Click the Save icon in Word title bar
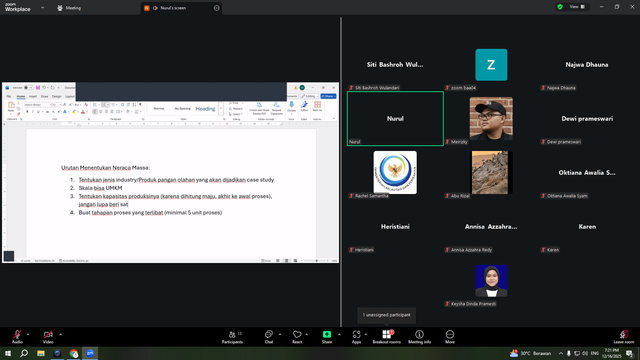This screenshot has height=360, width=640. click(38, 88)
